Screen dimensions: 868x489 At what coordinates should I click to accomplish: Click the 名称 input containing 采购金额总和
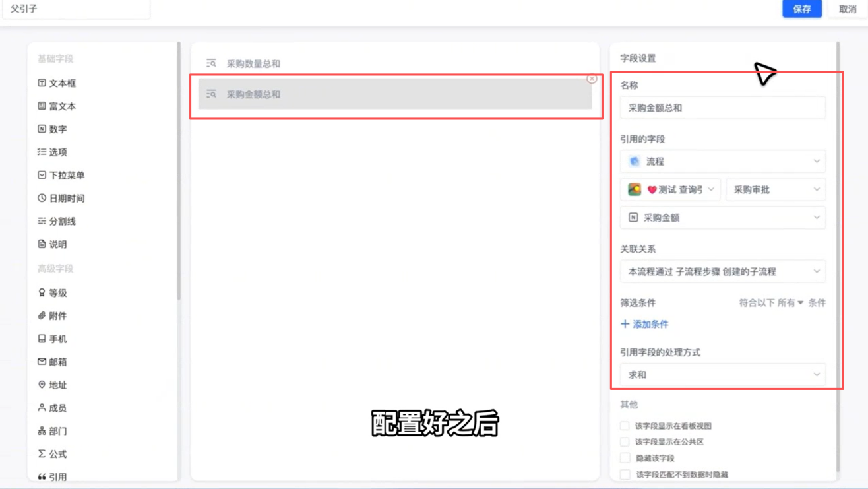(x=723, y=108)
